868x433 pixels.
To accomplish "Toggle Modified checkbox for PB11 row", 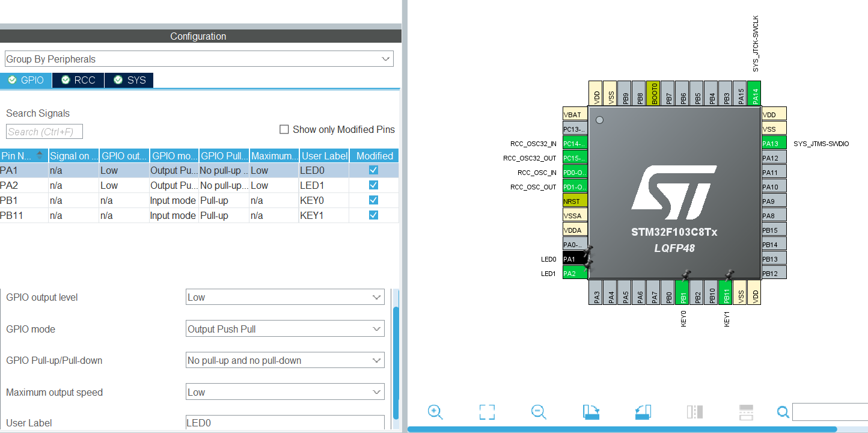I will (374, 215).
